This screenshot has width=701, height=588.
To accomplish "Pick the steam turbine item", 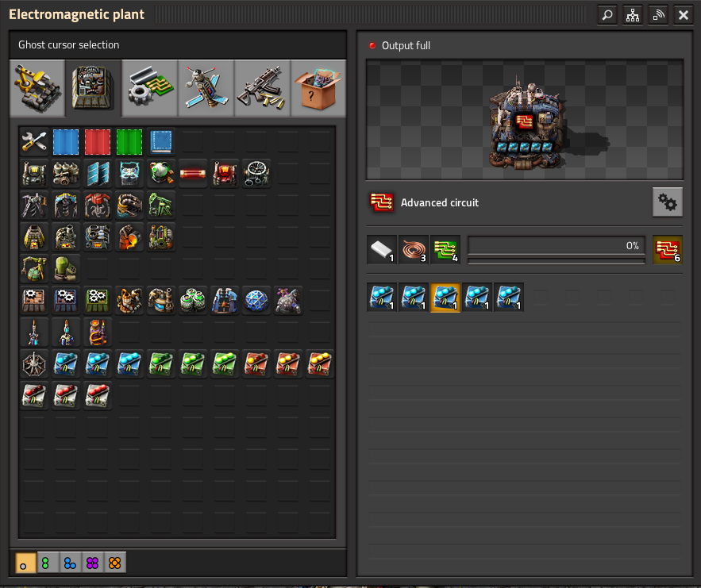I will click(256, 173).
